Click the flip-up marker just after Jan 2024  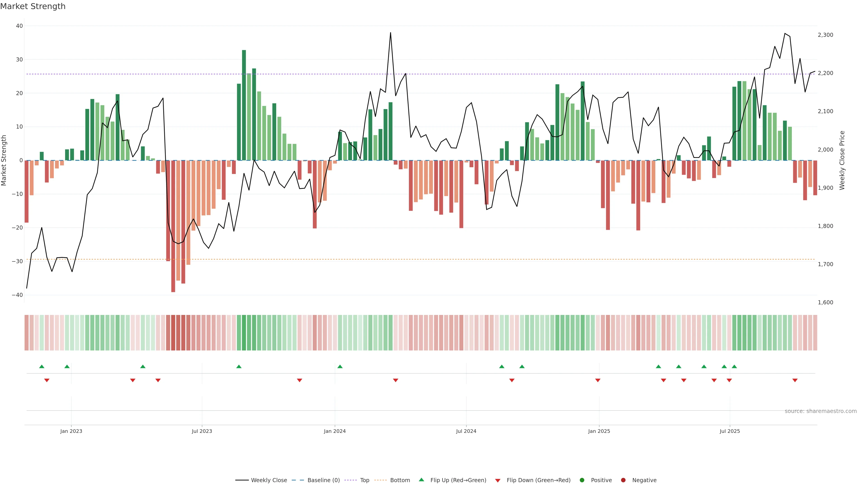[340, 366]
